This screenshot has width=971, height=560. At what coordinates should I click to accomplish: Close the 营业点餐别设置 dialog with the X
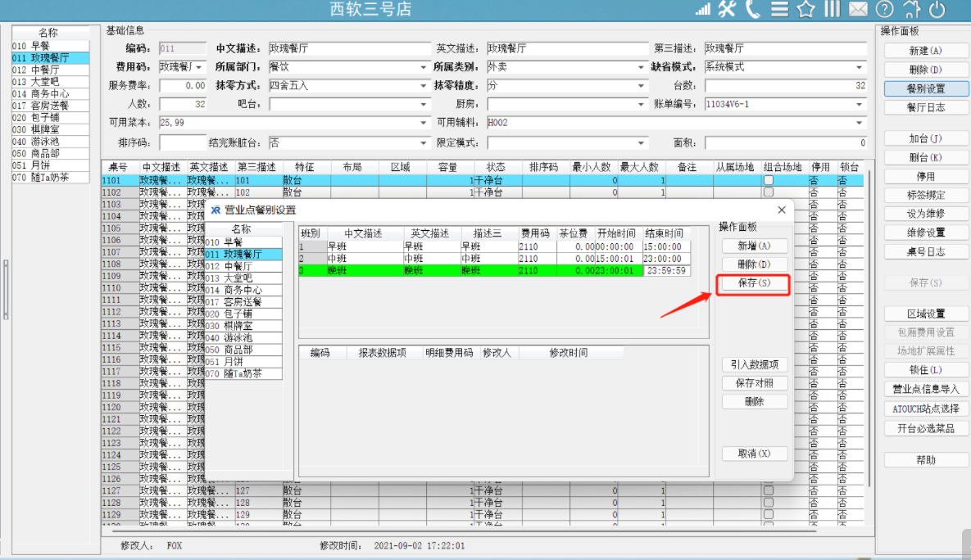[782, 210]
